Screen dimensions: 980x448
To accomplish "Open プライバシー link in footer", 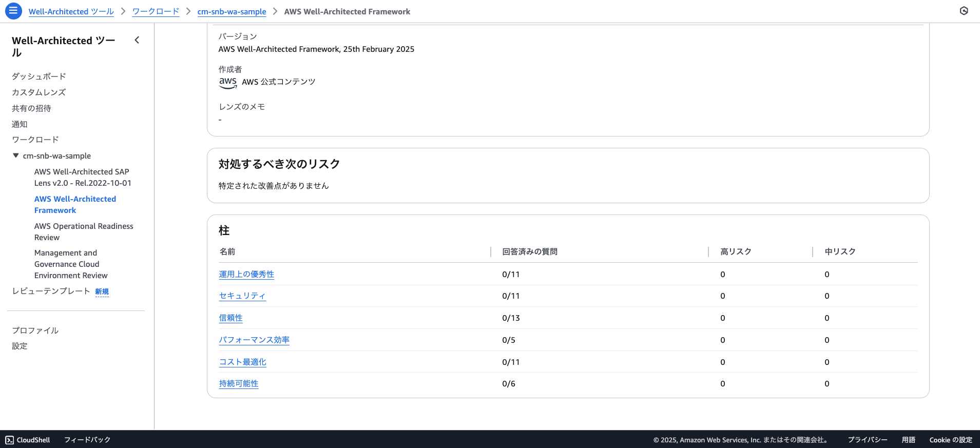I will click(x=868, y=440).
